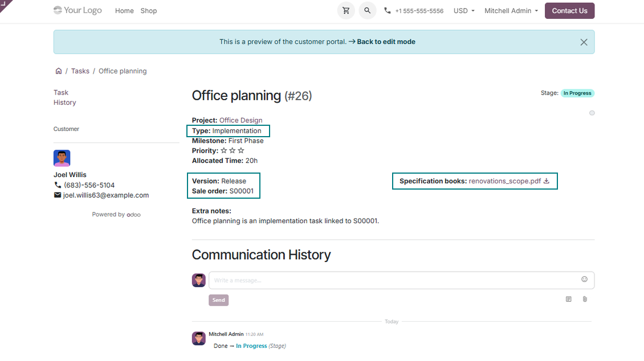
Task: Click the third priority star
Action: pos(241,150)
